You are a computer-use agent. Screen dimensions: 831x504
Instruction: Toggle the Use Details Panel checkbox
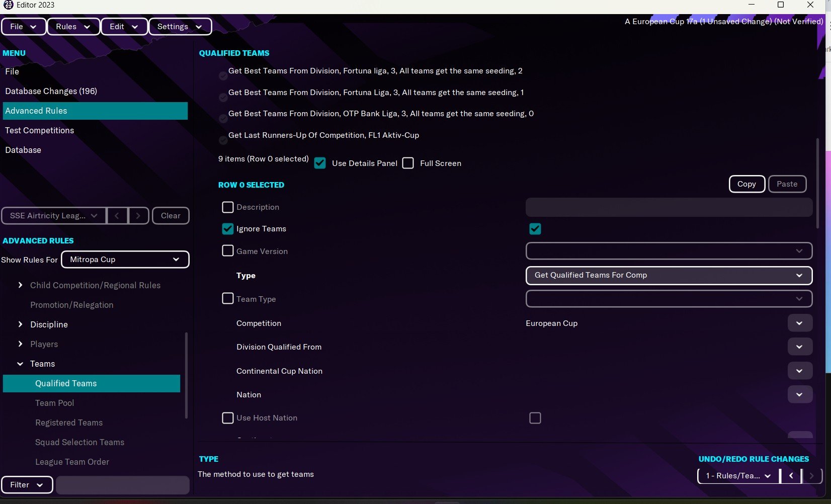pos(320,163)
